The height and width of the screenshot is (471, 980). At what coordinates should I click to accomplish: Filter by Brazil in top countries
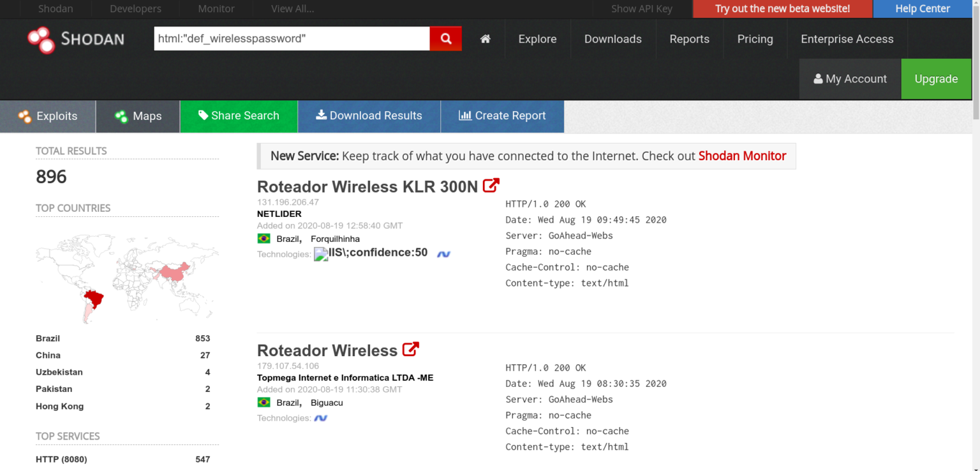coord(48,338)
